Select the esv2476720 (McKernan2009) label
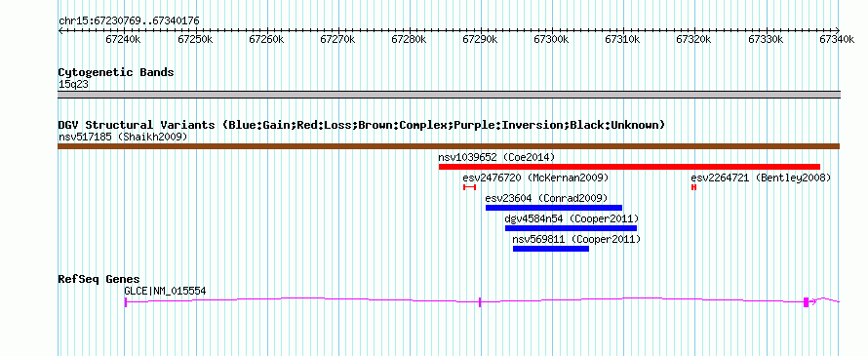 point(535,178)
